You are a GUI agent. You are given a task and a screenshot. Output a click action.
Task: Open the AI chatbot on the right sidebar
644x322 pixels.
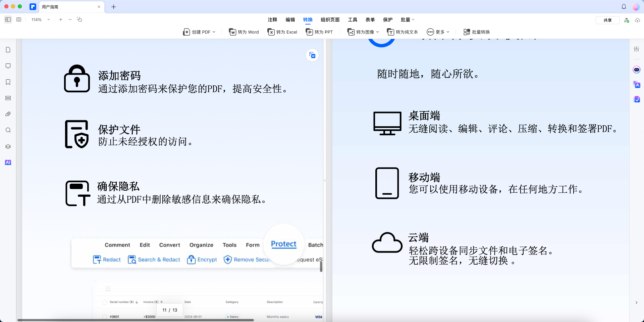636,70
